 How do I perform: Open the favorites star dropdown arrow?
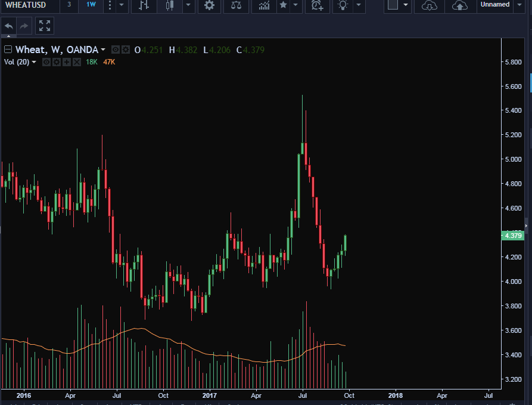tap(296, 5)
